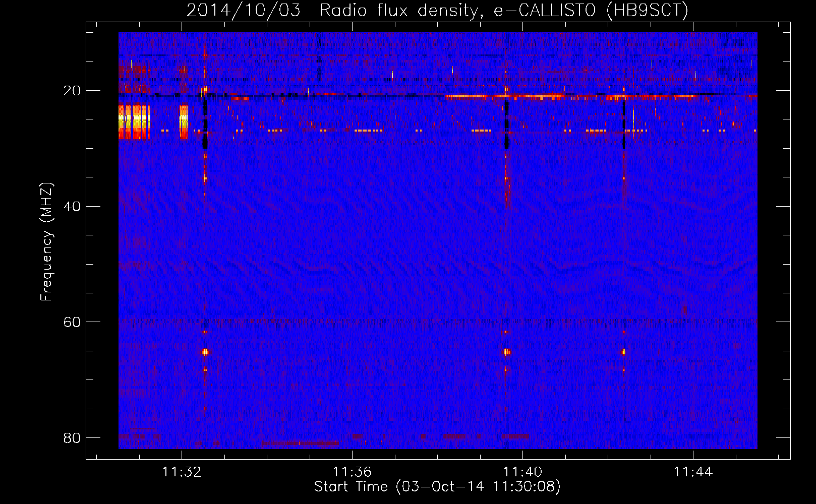Click the bright spot near 65 MHz around 11:32

tap(205, 352)
